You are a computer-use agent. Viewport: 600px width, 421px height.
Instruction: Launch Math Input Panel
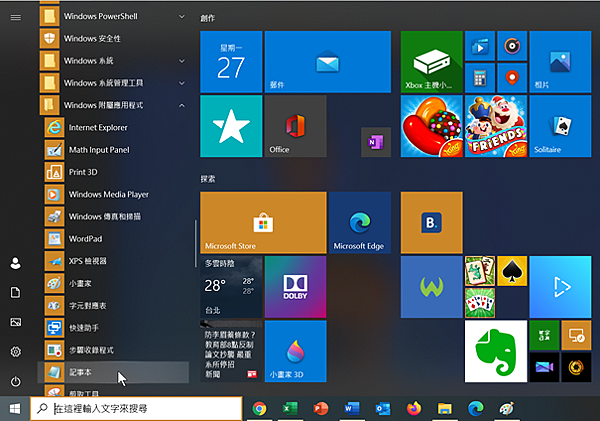(x=113, y=150)
